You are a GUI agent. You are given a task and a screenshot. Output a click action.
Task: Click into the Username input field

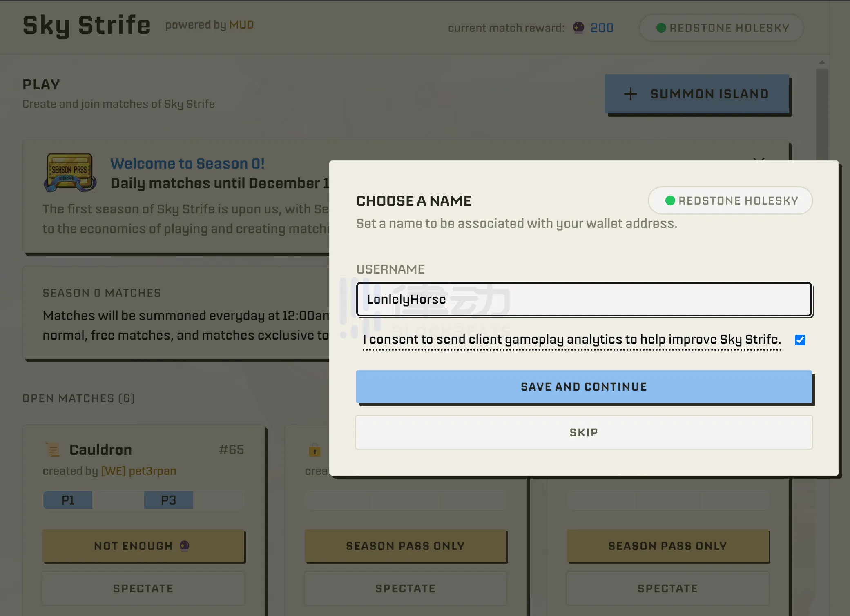pos(584,299)
